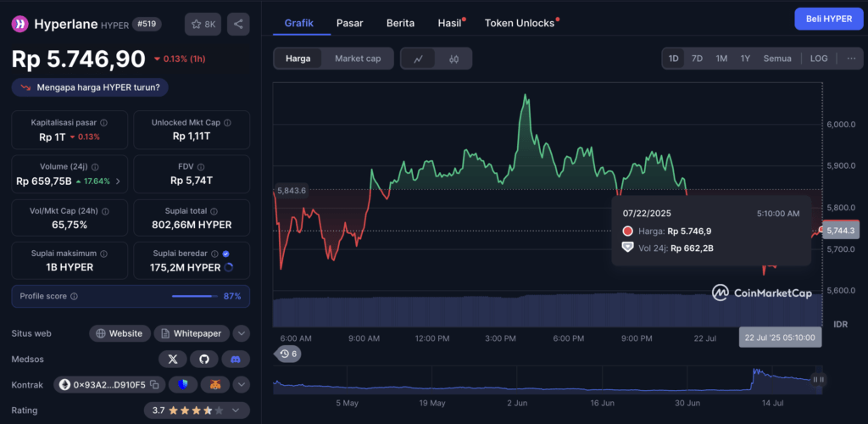The width and height of the screenshot is (868, 424).
Task: Open the Pasar tab
Action: click(x=350, y=23)
